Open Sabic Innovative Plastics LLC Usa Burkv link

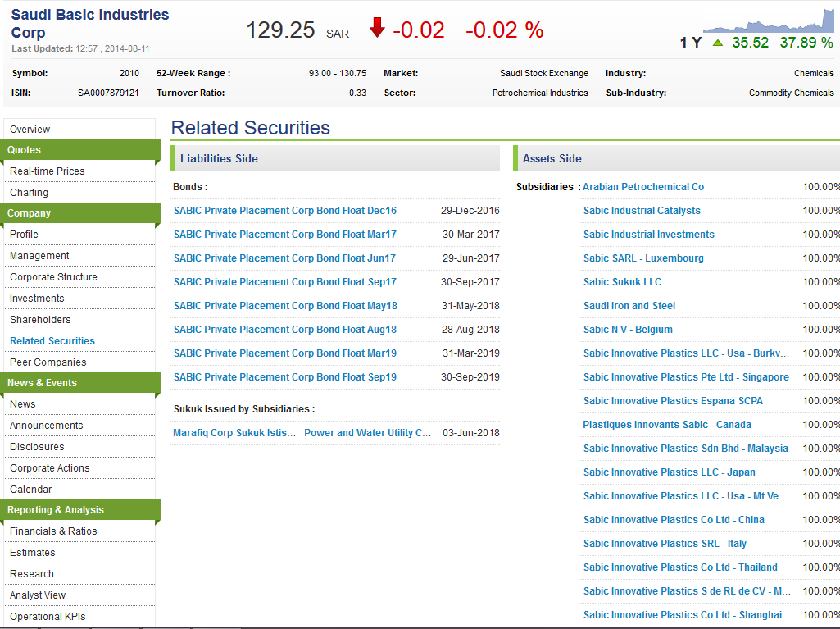coord(686,353)
